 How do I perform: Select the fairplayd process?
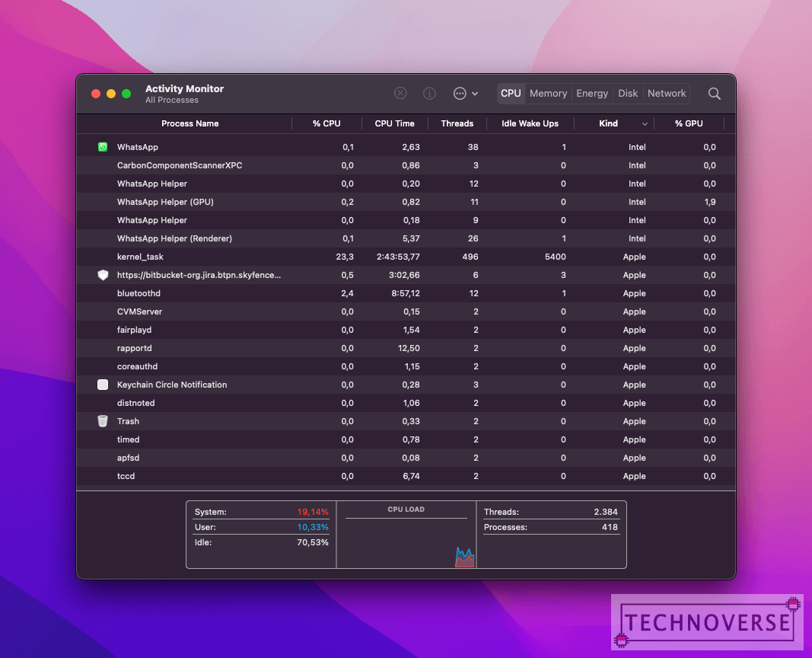134,330
